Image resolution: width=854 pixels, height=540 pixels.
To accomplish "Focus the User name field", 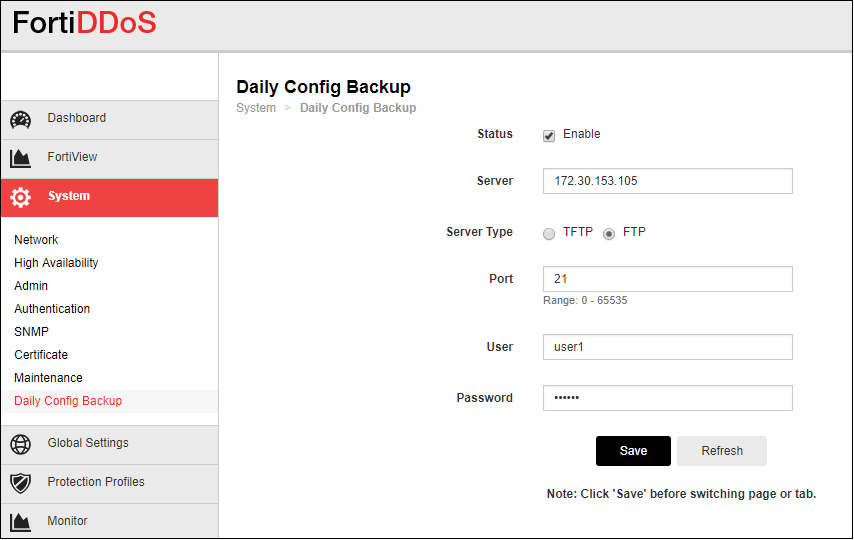I will click(668, 347).
